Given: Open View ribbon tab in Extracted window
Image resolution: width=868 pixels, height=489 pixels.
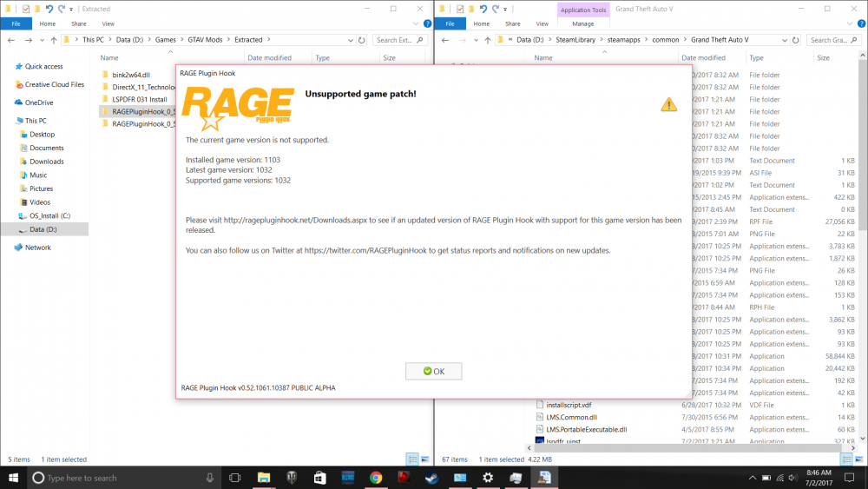Looking at the screenshot, I should tap(108, 23).
